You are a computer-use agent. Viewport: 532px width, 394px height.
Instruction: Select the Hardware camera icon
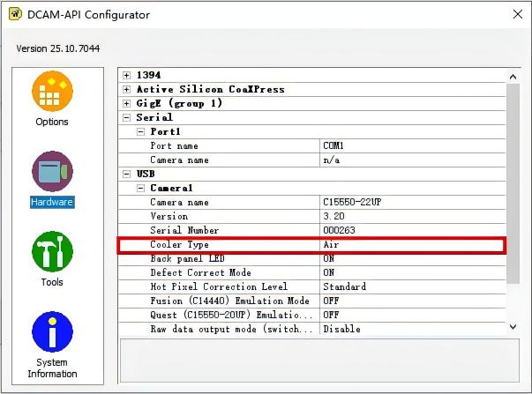click(x=52, y=171)
